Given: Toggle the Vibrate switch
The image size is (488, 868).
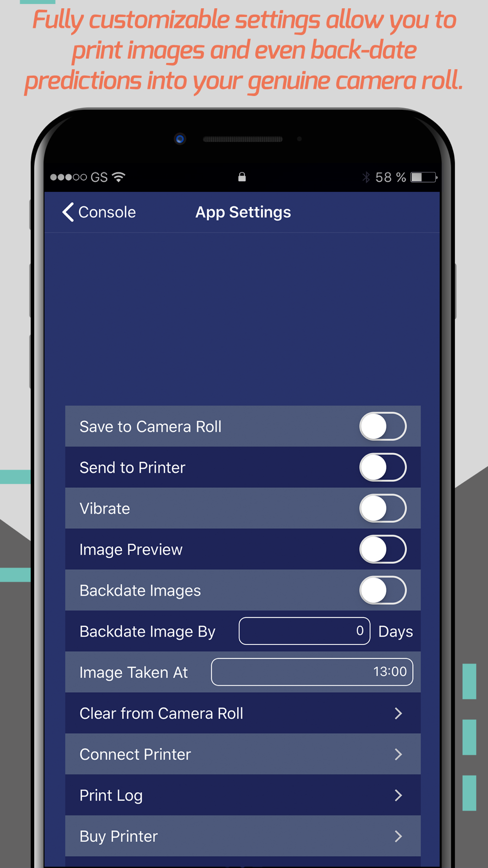Looking at the screenshot, I should coord(383,508).
